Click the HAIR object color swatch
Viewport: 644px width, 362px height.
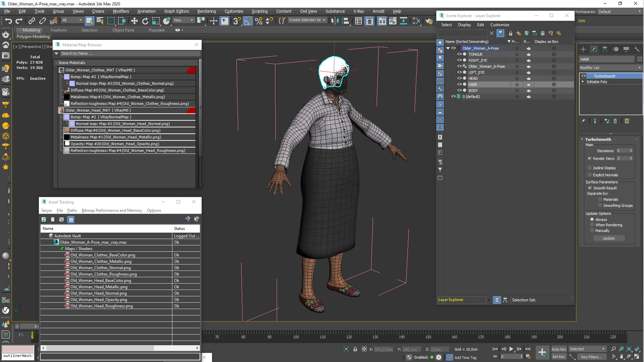click(639, 59)
